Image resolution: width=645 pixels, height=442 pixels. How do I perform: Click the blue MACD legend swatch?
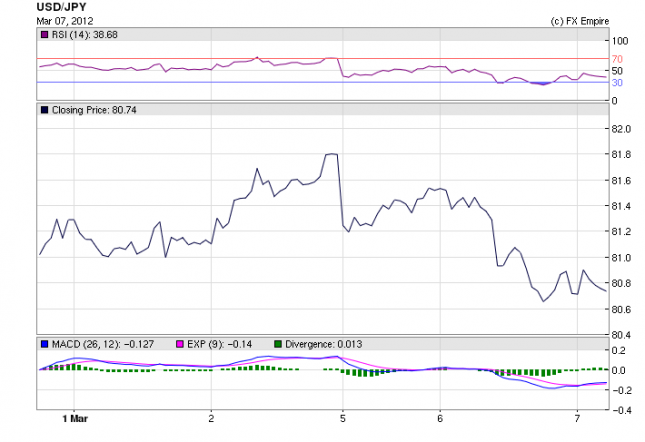pos(44,345)
